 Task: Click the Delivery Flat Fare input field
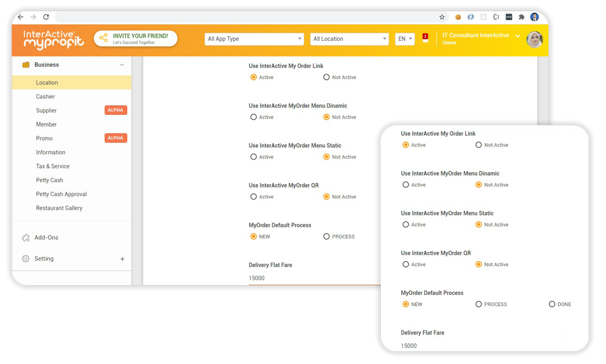[x=283, y=278]
